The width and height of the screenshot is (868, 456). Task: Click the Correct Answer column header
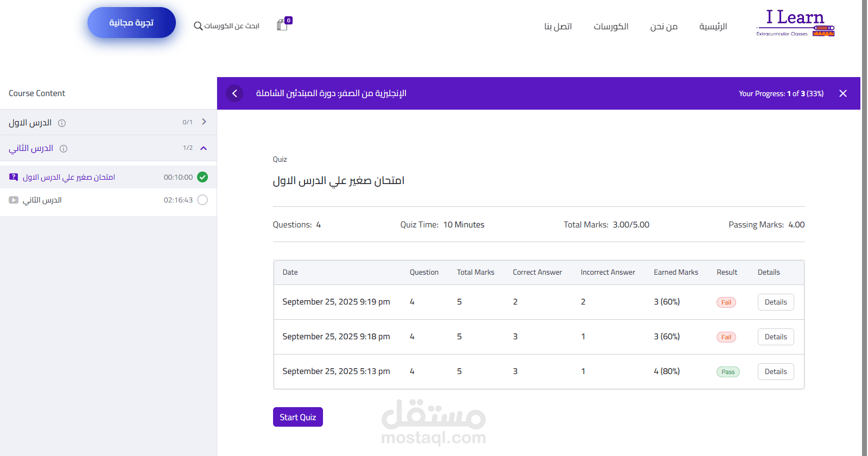point(537,273)
